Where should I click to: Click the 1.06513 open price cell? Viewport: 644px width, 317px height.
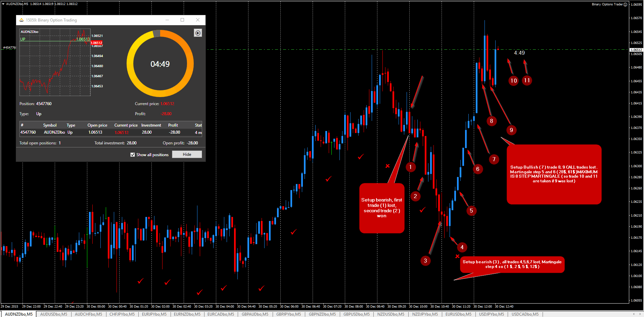[x=95, y=132]
